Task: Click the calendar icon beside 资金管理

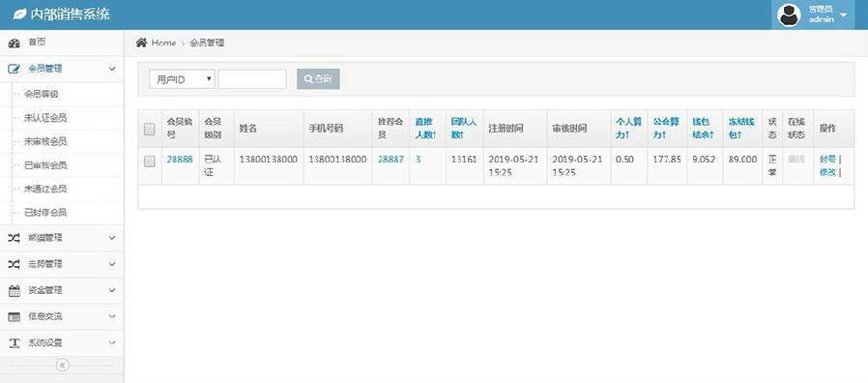Action: click(x=14, y=290)
